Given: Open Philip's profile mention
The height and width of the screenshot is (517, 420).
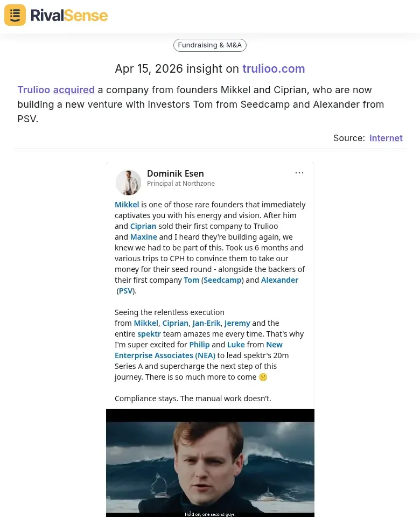Looking at the screenshot, I should tap(199, 345).
